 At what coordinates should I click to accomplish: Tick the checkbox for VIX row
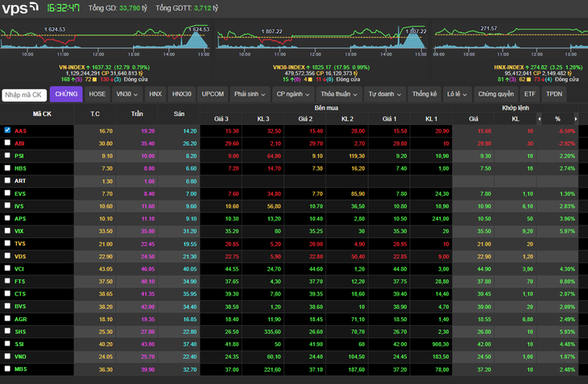[7, 230]
